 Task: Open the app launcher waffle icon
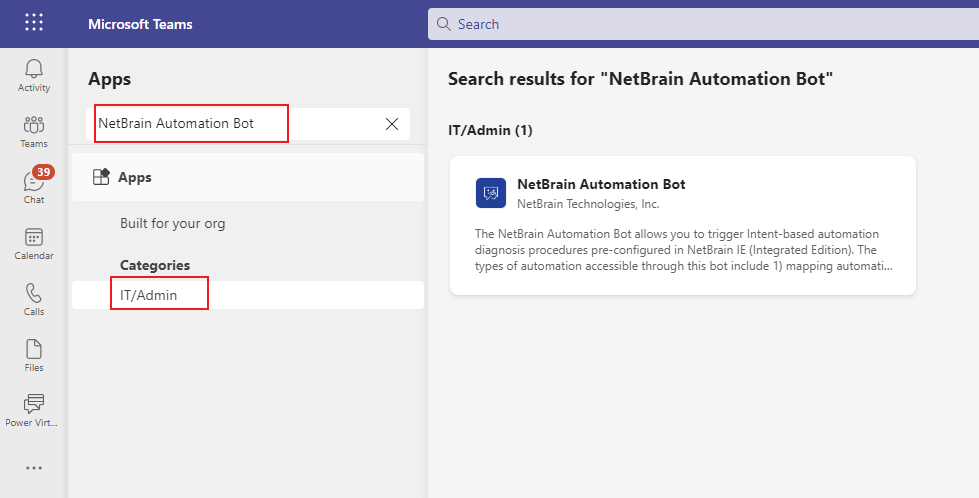click(x=34, y=23)
